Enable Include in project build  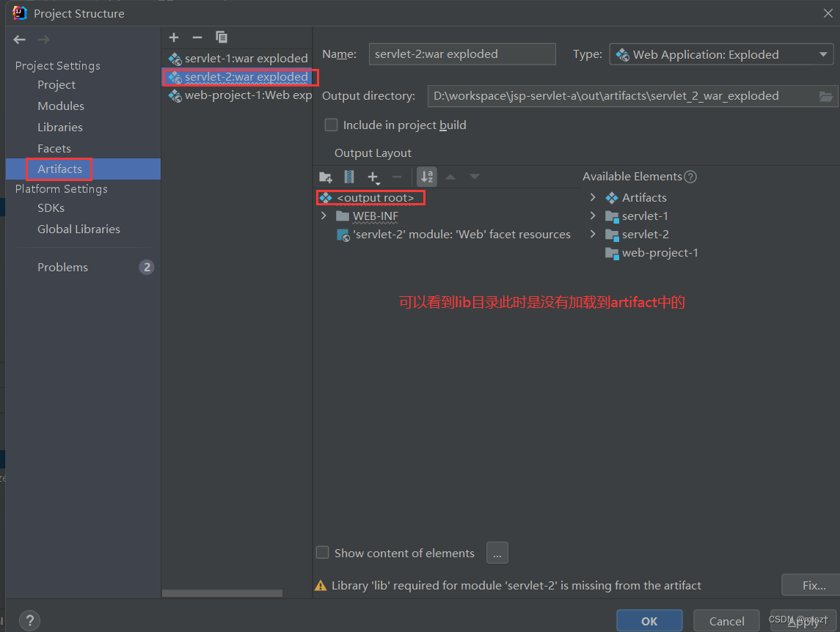tap(331, 125)
